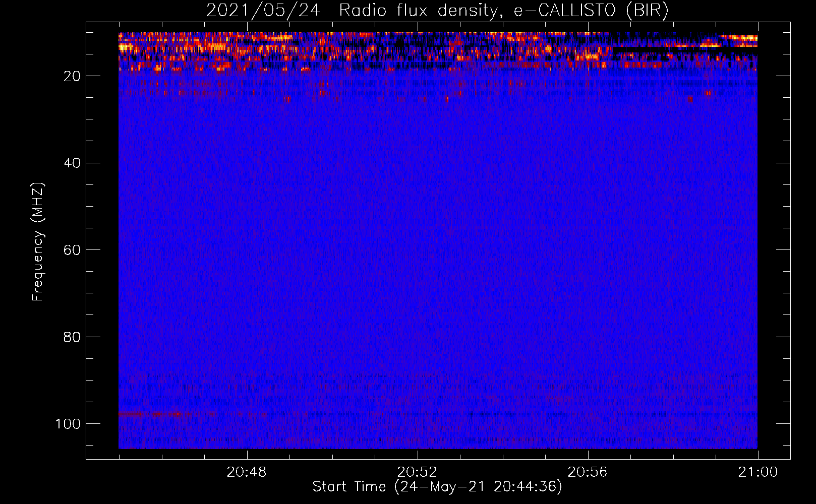This screenshot has height=504, width=816.
Task: Click the 'Start Time (24-May-21 20:44:36)' label
Action: coord(437,487)
